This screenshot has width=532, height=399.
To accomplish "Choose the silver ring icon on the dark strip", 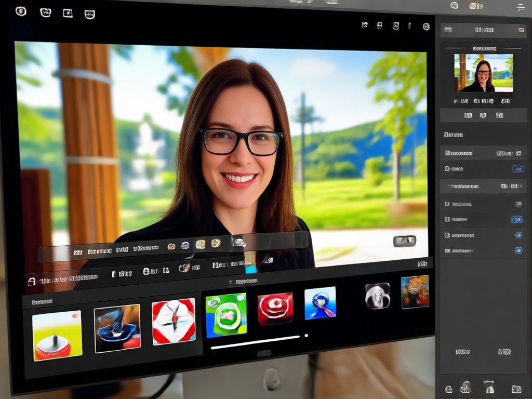I will pyautogui.click(x=378, y=296).
